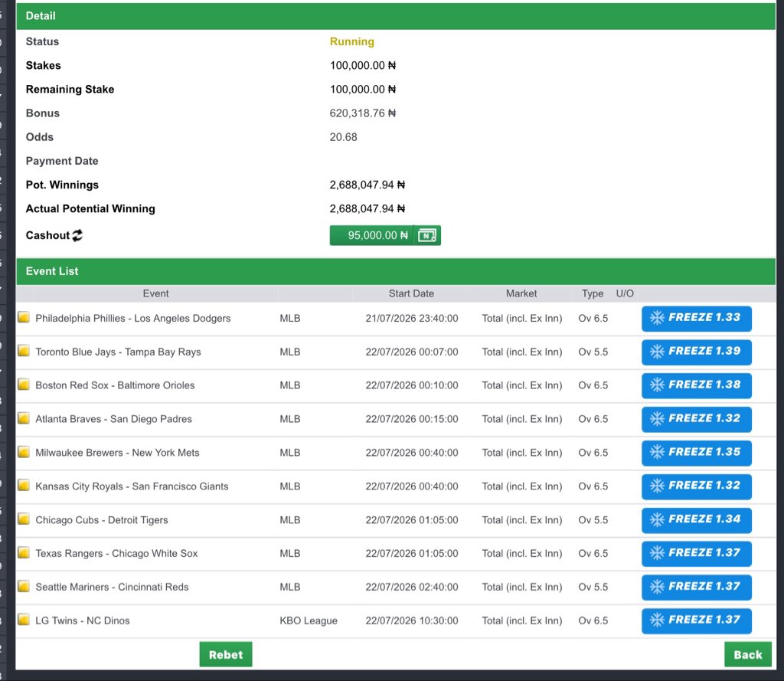784x681 pixels.
Task: Click the cash icon on Cashout button
Action: (x=427, y=235)
